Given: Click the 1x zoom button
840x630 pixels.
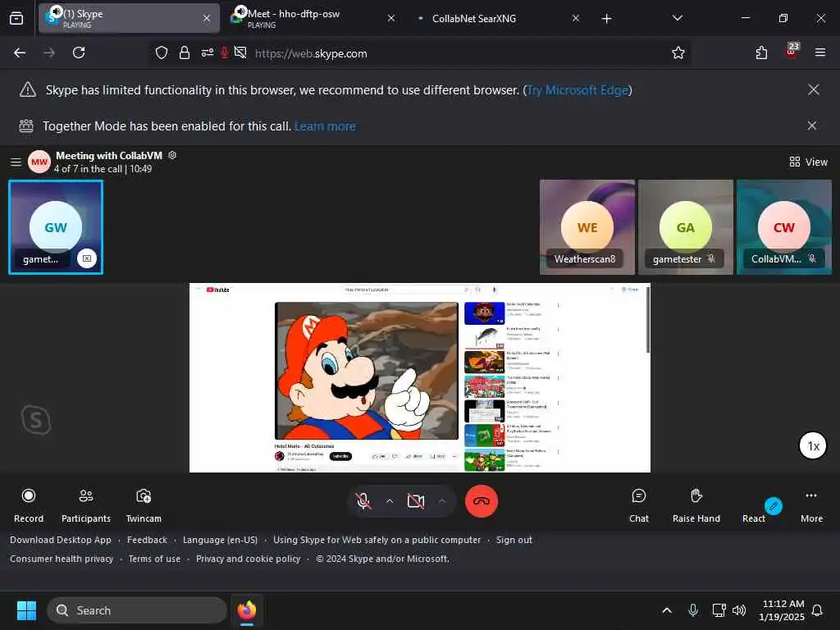Looking at the screenshot, I should [813, 445].
